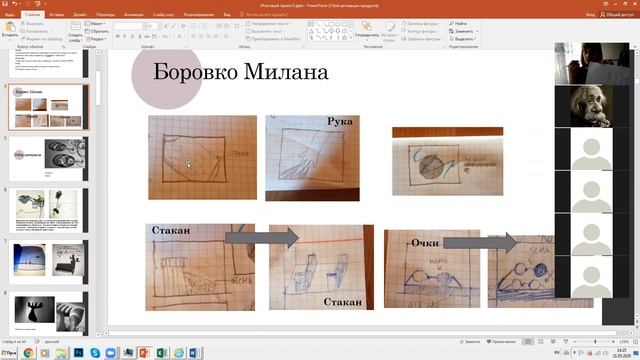The width and height of the screenshot is (640, 360).
Task: Open the Insert (Вставка) ribbon tab
Action: pyautogui.click(x=57, y=14)
